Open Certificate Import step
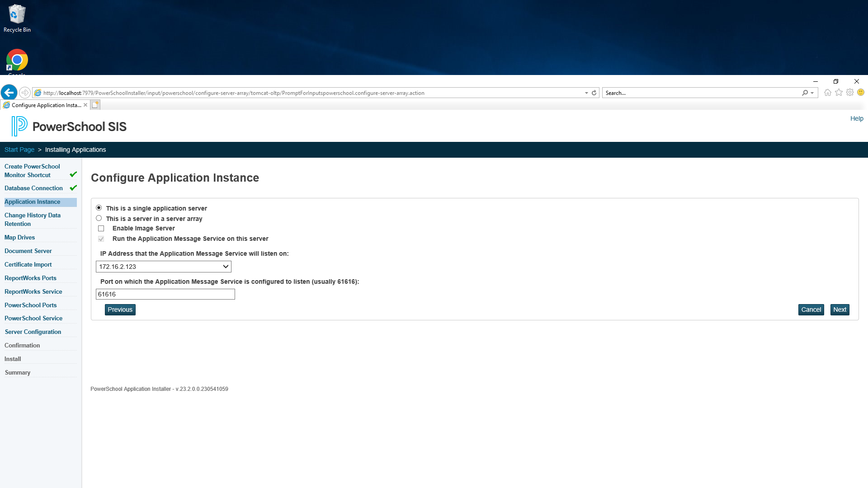Screen dimensions: 868x488 click(x=28, y=264)
